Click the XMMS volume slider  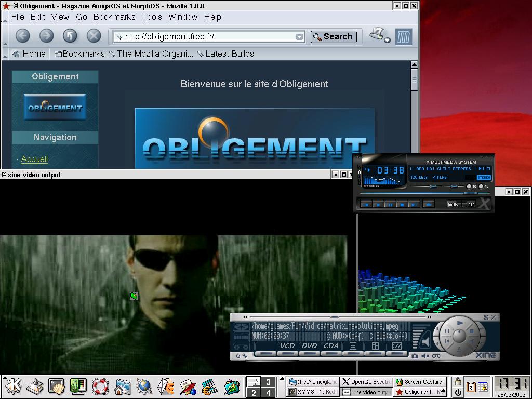tap(425, 187)
